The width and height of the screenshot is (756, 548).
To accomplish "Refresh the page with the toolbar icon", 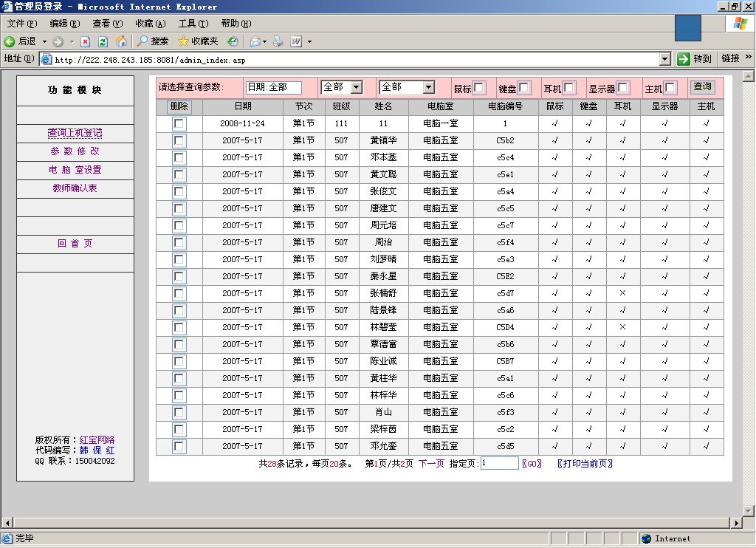I will (x=103, y=41).
